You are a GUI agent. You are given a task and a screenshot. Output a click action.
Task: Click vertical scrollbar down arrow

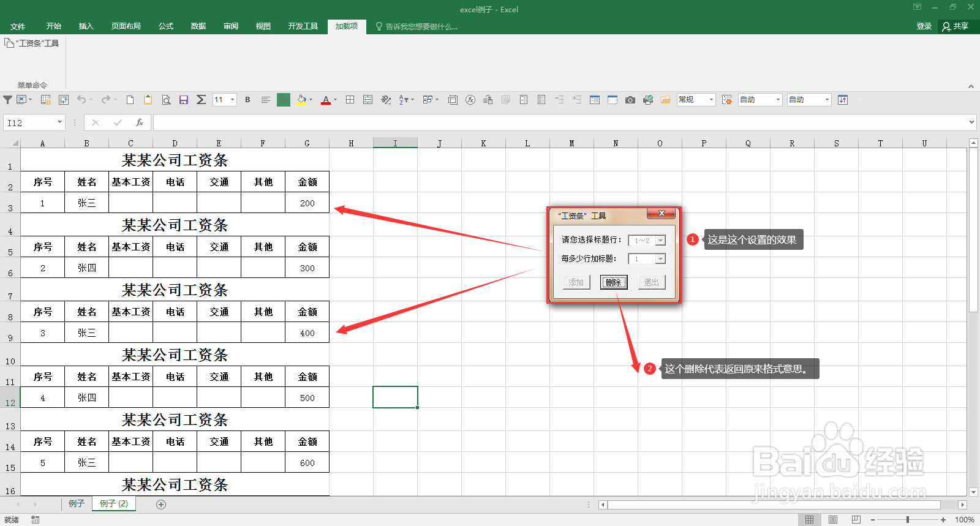973,492
